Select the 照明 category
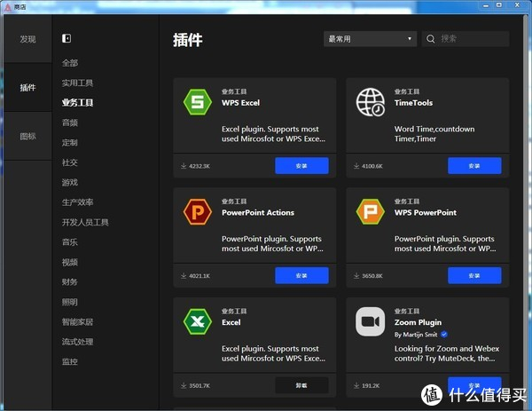532x411 pixels. click(70, 302)
